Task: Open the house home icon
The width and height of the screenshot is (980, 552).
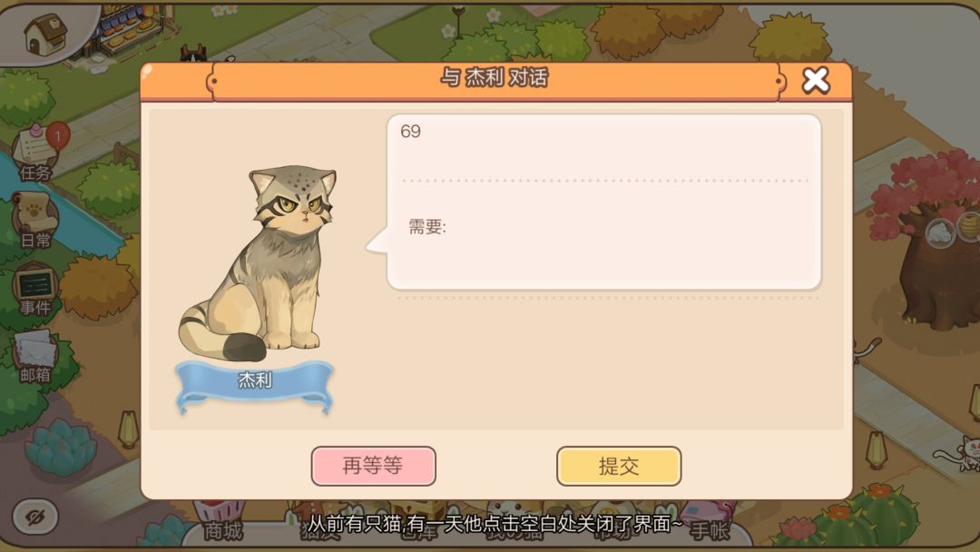Action: [45, 33]
